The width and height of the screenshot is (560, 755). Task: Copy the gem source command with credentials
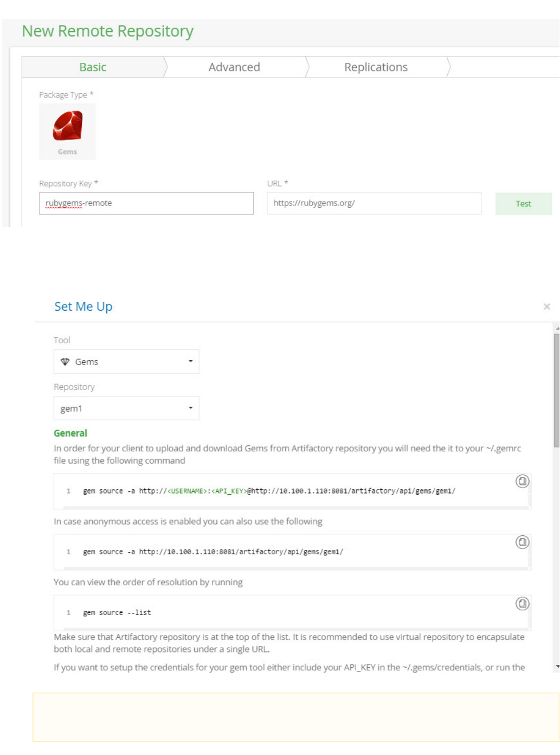[x=522, y=481]
